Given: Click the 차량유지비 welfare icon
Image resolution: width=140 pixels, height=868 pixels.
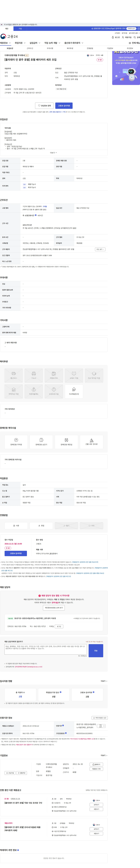Looking at the screenshot, I should pyautogui.click(x=54, y=375).
